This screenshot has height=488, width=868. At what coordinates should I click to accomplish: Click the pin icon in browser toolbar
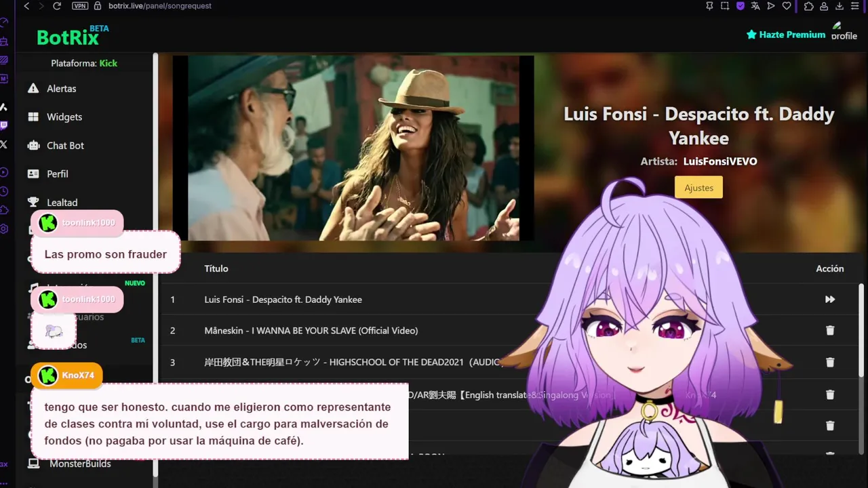(709, 6)
